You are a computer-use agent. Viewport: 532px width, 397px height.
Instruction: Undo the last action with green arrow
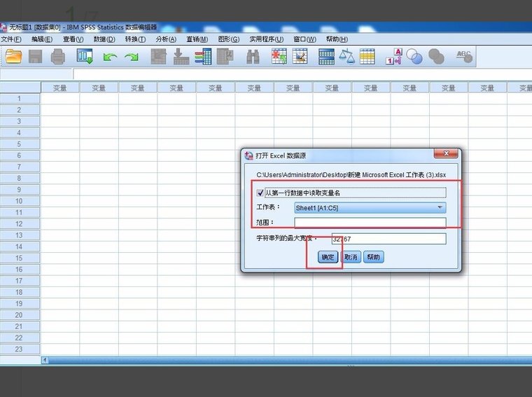coord(110,57)
